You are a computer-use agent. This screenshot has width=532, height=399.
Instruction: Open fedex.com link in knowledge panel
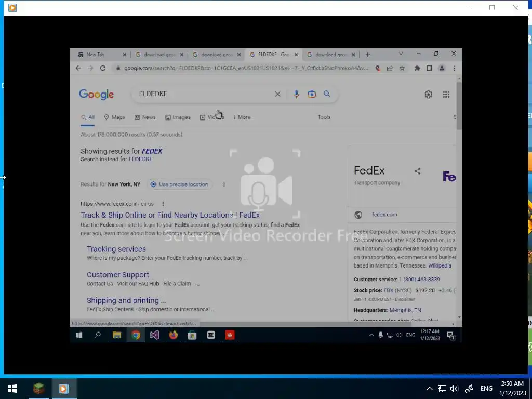384,215
